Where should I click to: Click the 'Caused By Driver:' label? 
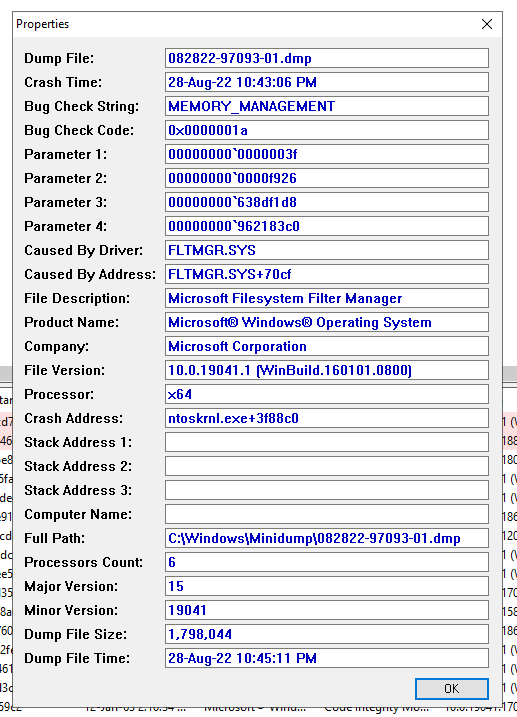coord(83,251)
